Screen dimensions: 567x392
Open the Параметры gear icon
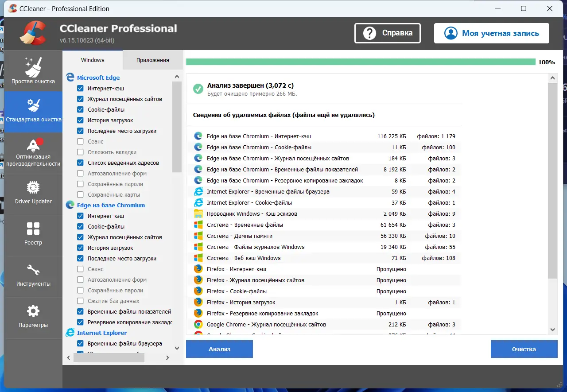[x=33, y=311]
